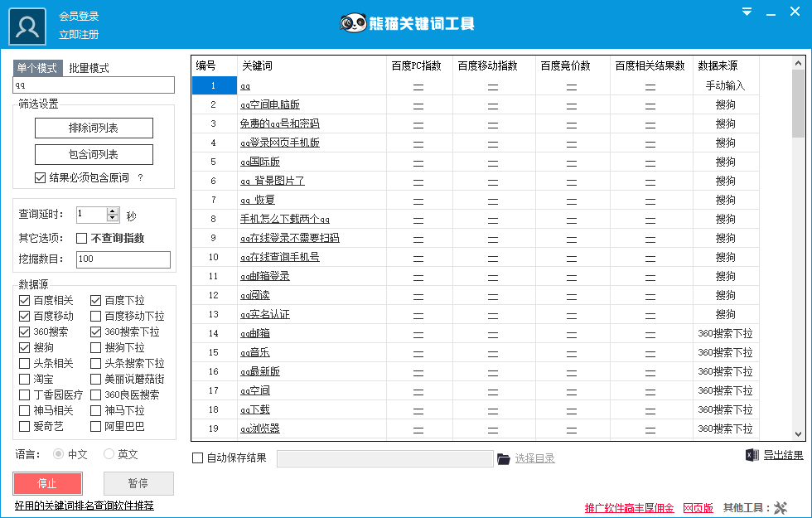Click the keyword qq登录网页手机版
Viewport: 812px width, 518px height.
pyautogui.click(x=280, y=143)
